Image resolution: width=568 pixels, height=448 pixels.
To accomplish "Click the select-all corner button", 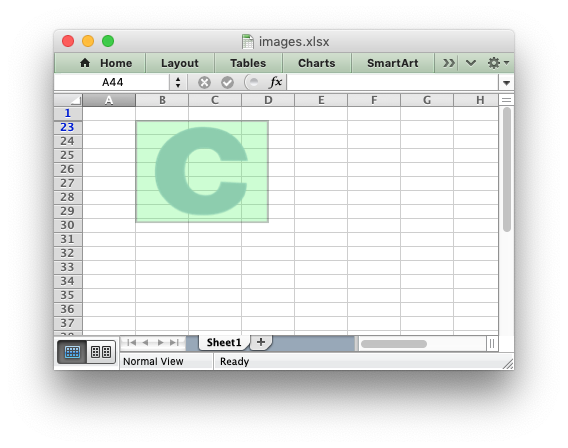I will click(68, 100).
